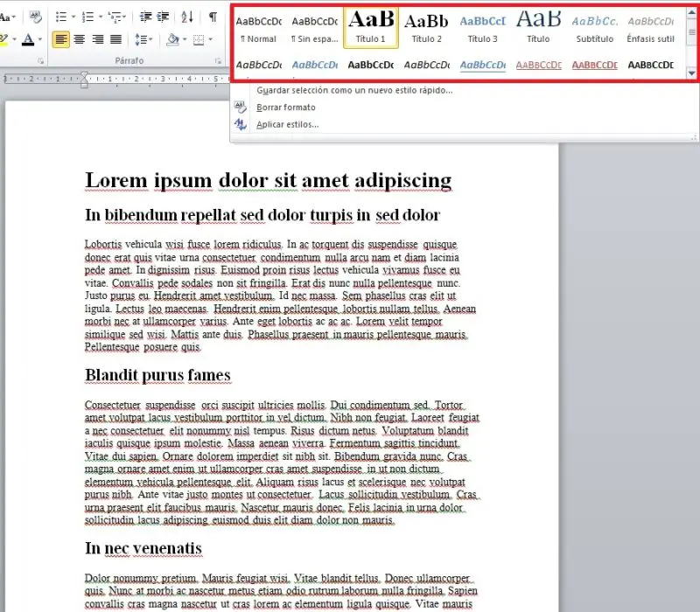Apply the Título 1 style

pos(371,28)
